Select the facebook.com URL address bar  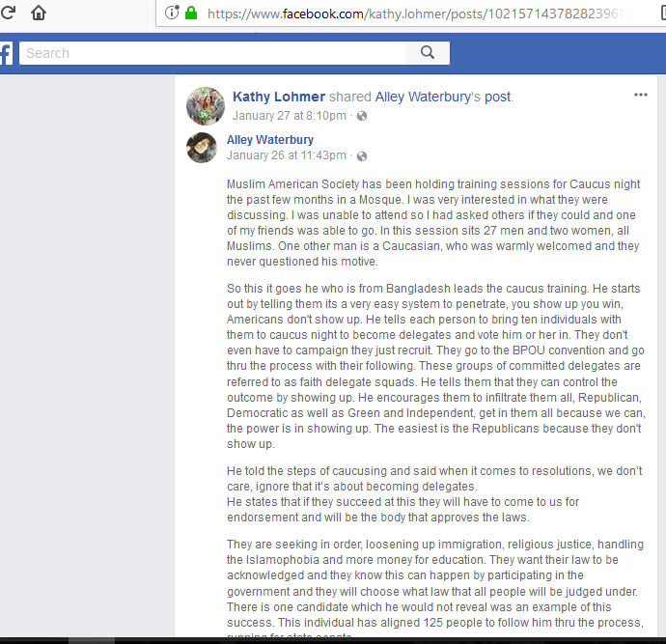click(416, 14)
